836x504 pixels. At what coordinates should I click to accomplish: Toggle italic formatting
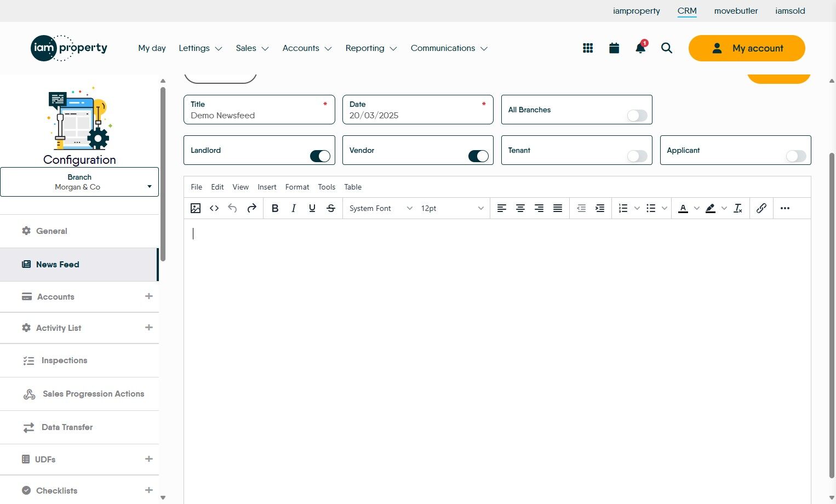294,208
